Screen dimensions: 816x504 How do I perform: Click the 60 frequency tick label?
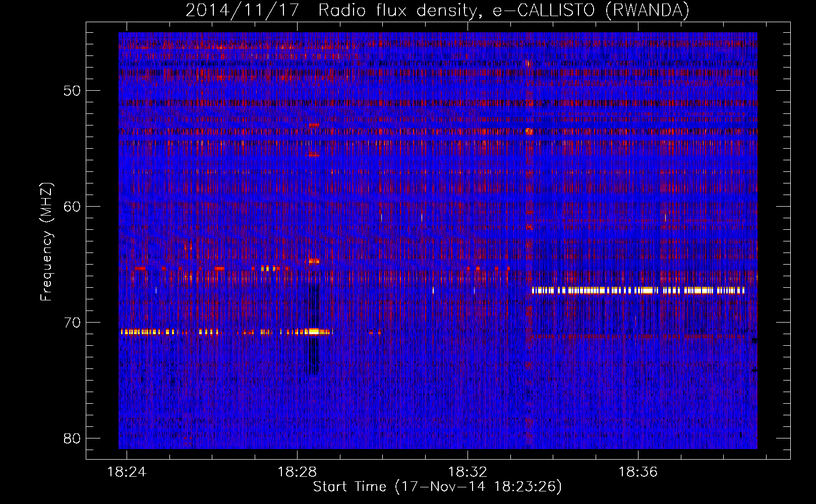[72, 207]
